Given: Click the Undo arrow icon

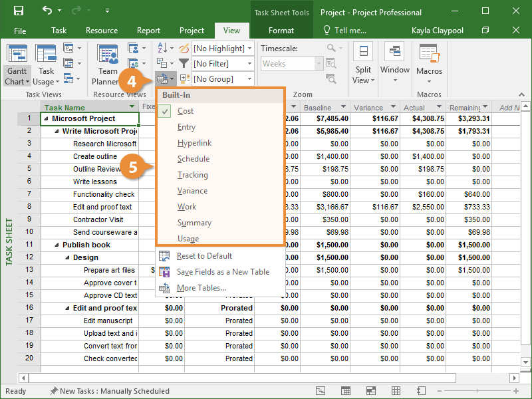Looking at the screenshot, I should click(x=47, y=11).
